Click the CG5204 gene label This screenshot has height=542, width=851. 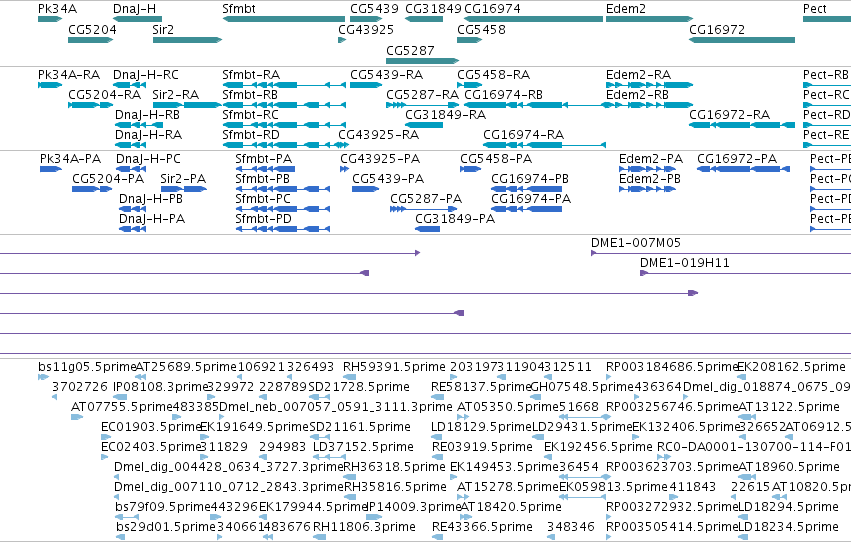92,29
